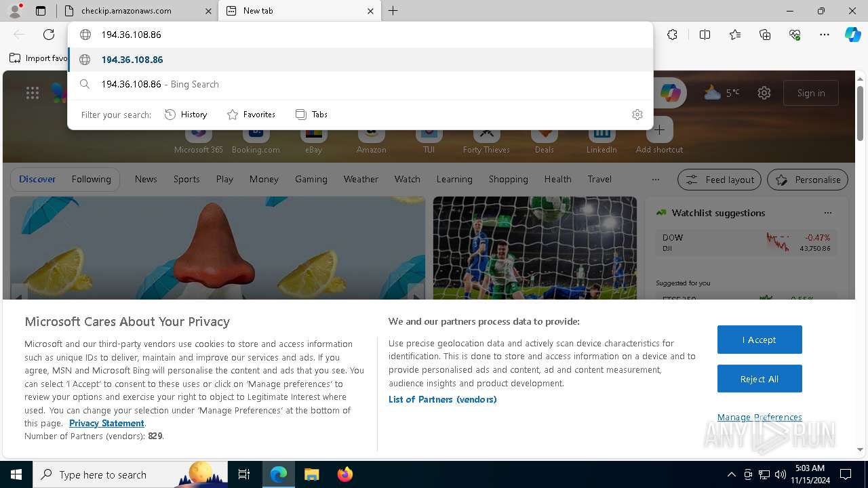This screenshot has height=488, width=868.
Task: Click the Add shortcut plus icon
Action: point(659,130)
